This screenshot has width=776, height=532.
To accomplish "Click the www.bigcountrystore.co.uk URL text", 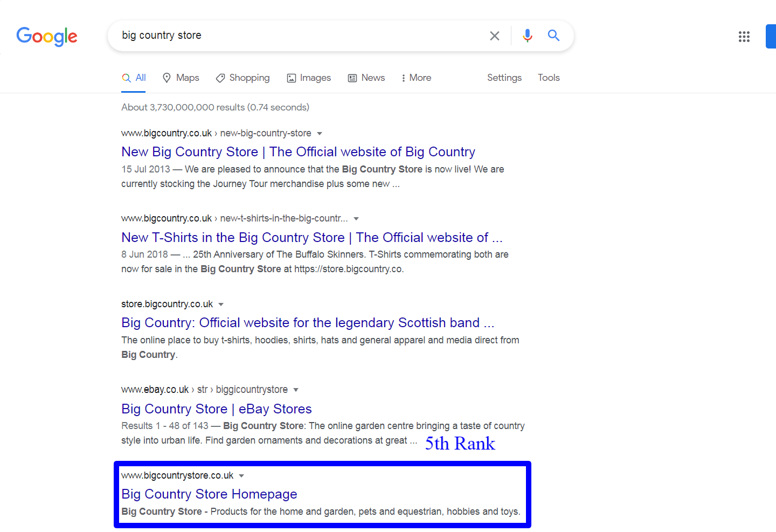I will pyautogui.click(x=177, y=475).
